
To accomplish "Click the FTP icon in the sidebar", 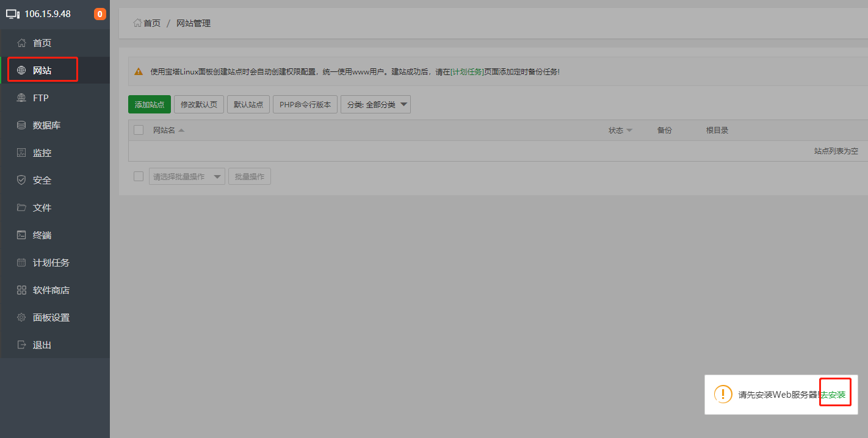I will pos(22,98).
